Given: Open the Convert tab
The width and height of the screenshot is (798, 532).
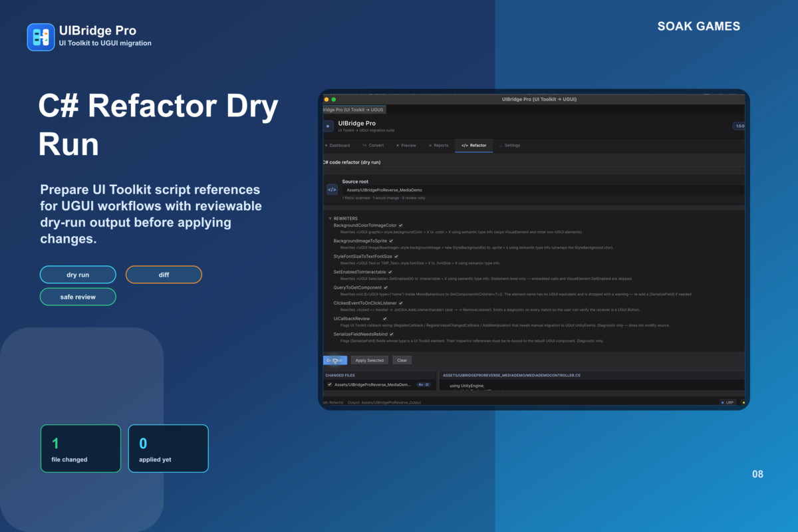Looking at the screenshot, I should point(373,145).
